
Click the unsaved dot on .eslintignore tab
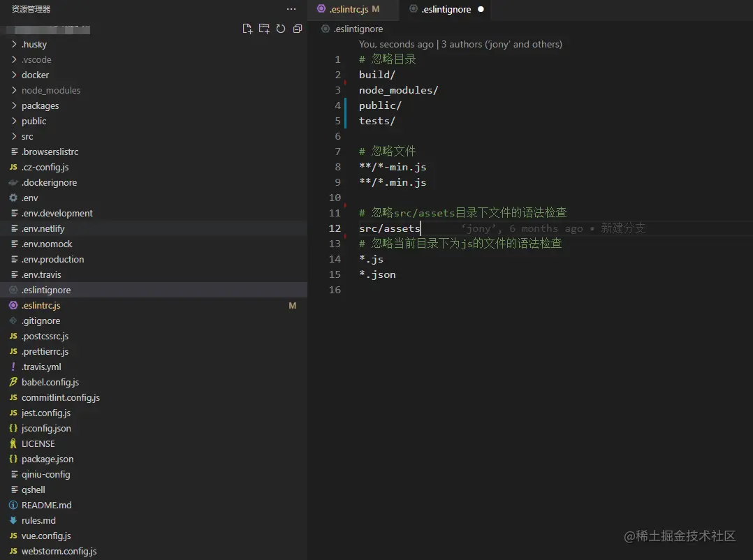point(481,9)
